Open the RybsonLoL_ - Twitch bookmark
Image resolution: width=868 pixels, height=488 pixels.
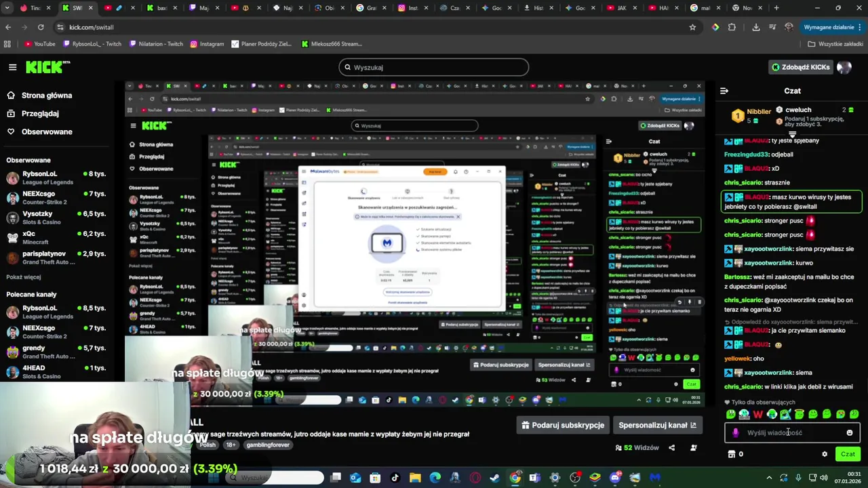click(x=92, y=44)
